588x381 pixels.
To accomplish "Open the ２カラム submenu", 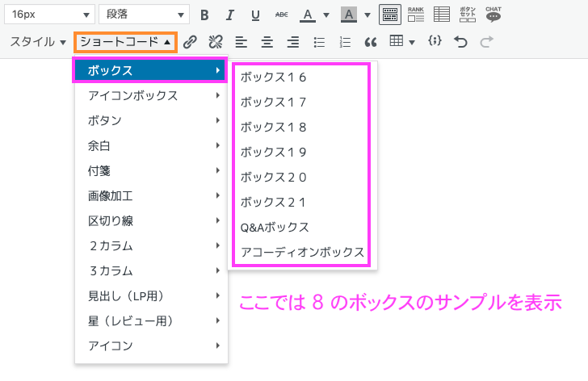I will 152,246.
